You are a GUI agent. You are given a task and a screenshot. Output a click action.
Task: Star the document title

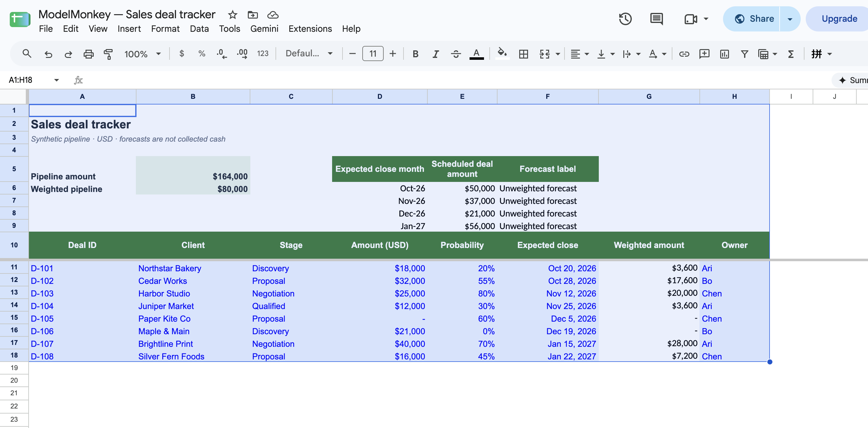pyautogui.click(x=232, y=15)
